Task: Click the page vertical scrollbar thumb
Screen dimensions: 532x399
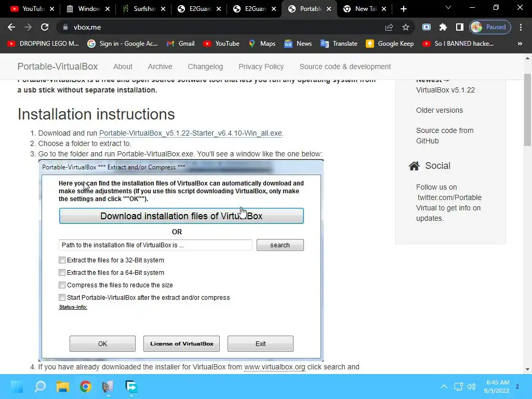Action: coord(527,110)
